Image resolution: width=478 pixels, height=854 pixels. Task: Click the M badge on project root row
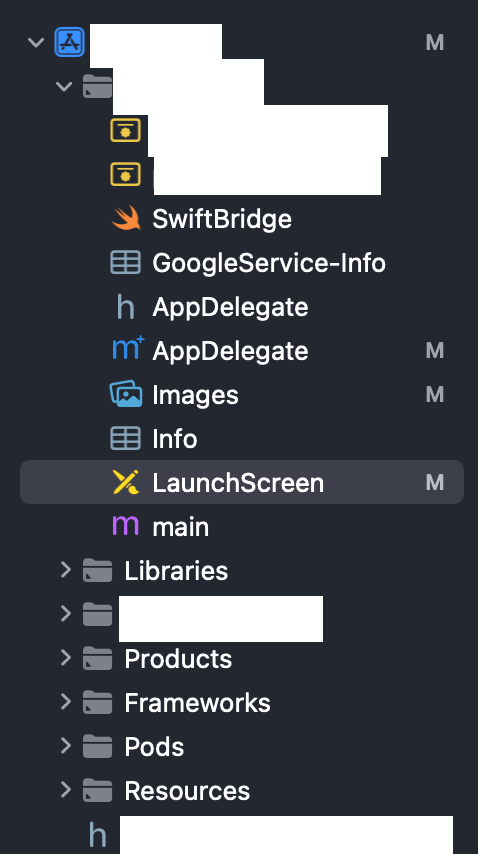click(434, 42)
